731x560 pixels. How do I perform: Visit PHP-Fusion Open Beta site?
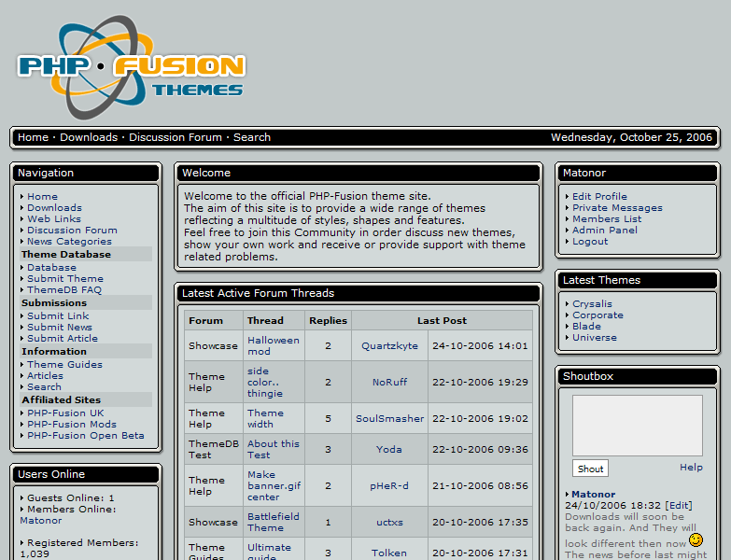86,435
